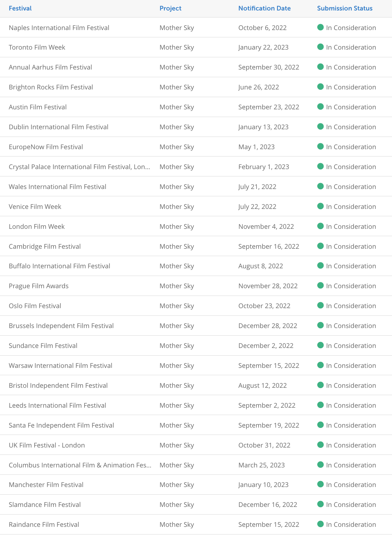The image size is (392, 538).
Task: Sort by Notification Date column header
Action: tap(264, 8)
